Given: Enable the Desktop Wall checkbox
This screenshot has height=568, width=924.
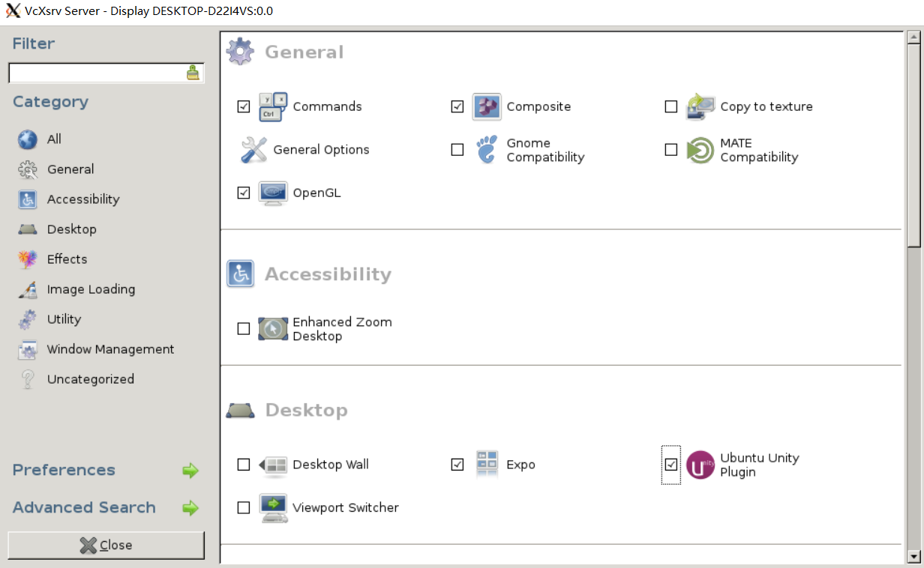Looking at the screenshot, I should click(x=244, y=465).
